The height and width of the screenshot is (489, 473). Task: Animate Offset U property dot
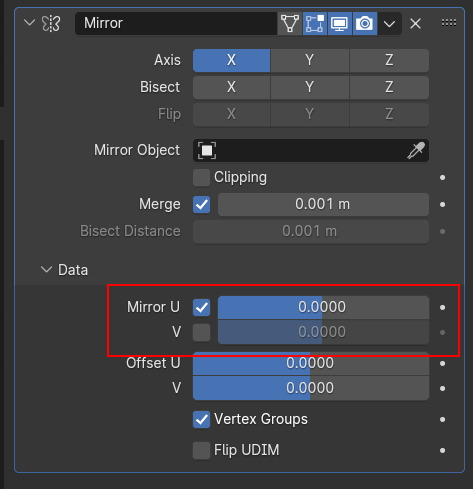point(443,363)
